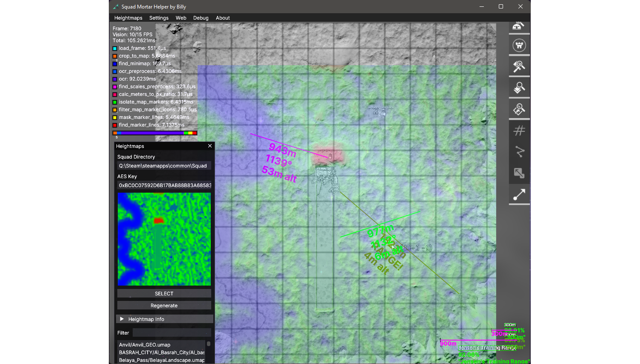
Task: Click the multicolor timing bar
Action: point(155,133)
